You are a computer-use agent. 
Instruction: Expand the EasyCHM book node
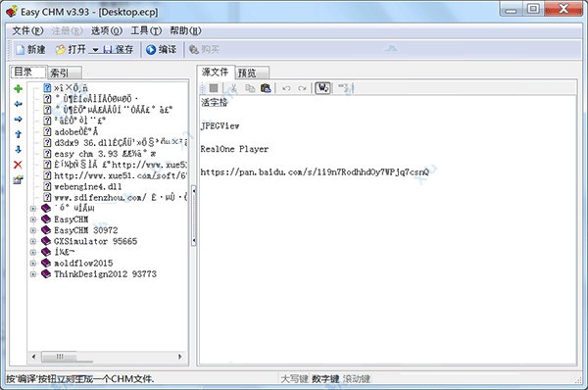[x=33, y=219]
